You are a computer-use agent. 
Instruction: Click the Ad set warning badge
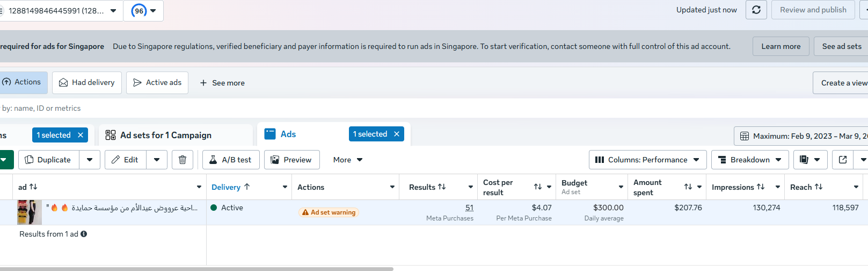tap(329, 212)
